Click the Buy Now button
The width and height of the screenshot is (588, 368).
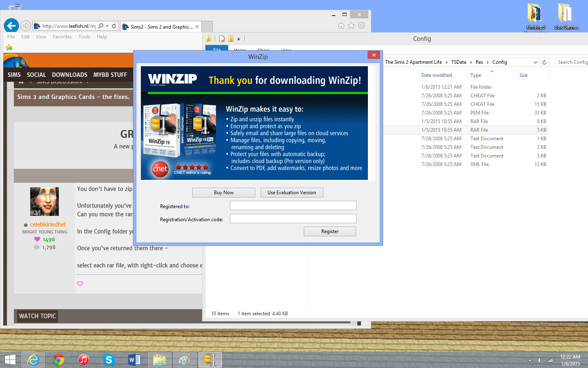coord(223,193)
